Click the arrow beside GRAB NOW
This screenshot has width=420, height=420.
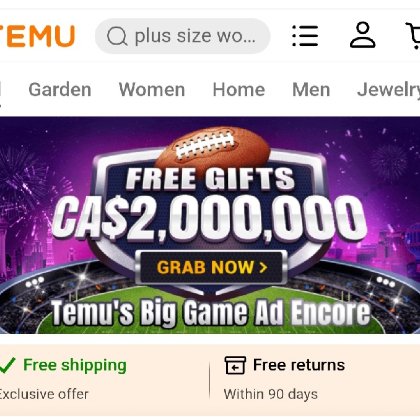(x=263, y=267)
